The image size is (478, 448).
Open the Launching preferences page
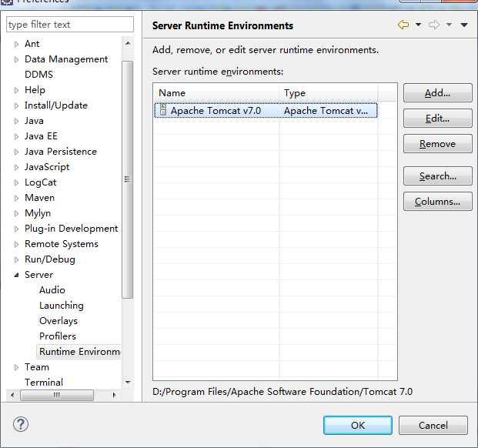(x=62, y=306)
